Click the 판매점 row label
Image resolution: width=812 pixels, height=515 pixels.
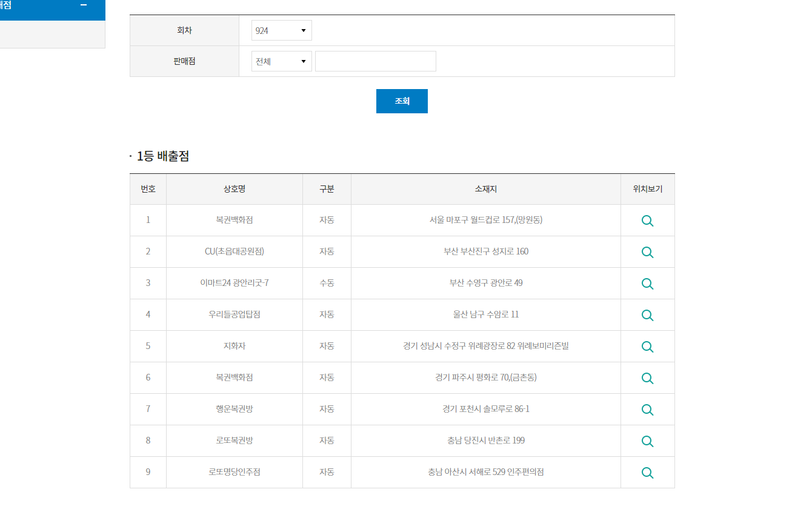click(x=184, y=61)
